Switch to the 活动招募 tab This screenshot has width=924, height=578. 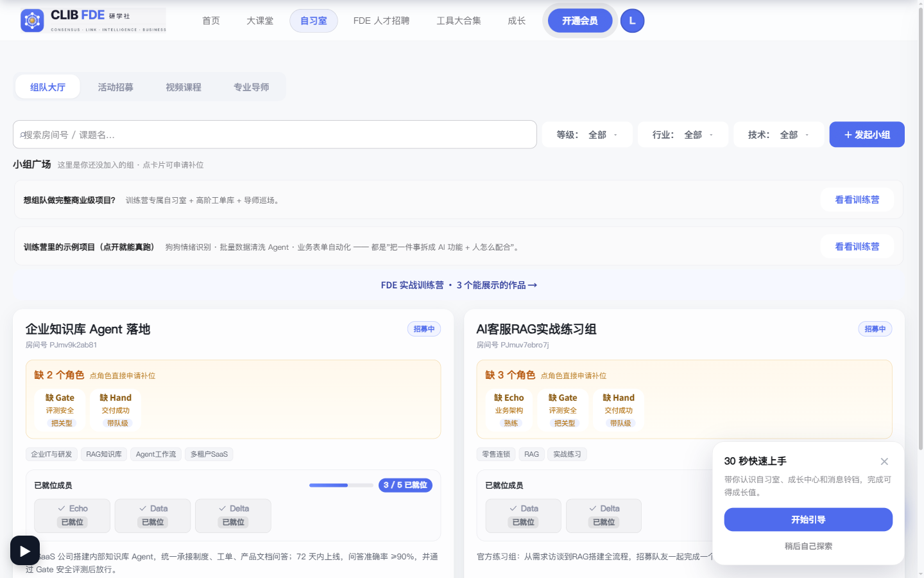[x=116, y=87]
